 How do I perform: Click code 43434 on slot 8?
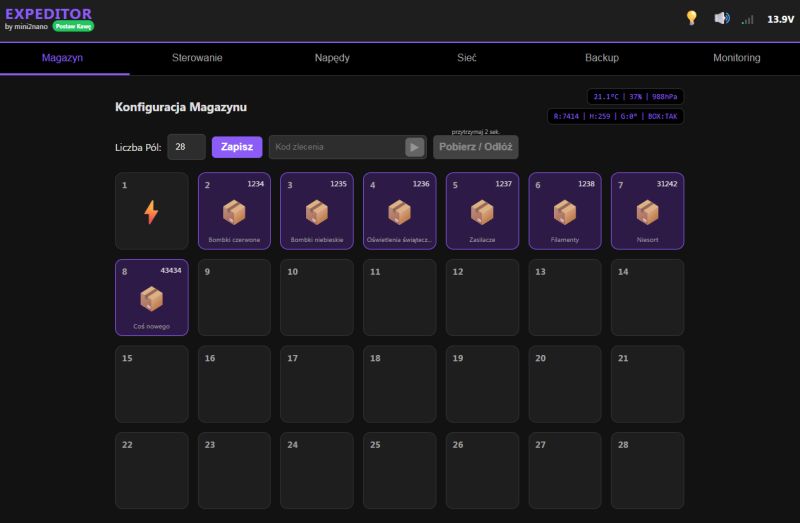171,270
